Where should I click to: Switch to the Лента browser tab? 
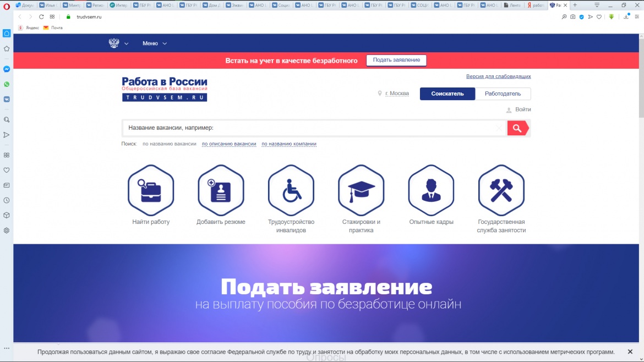point(512,5)
